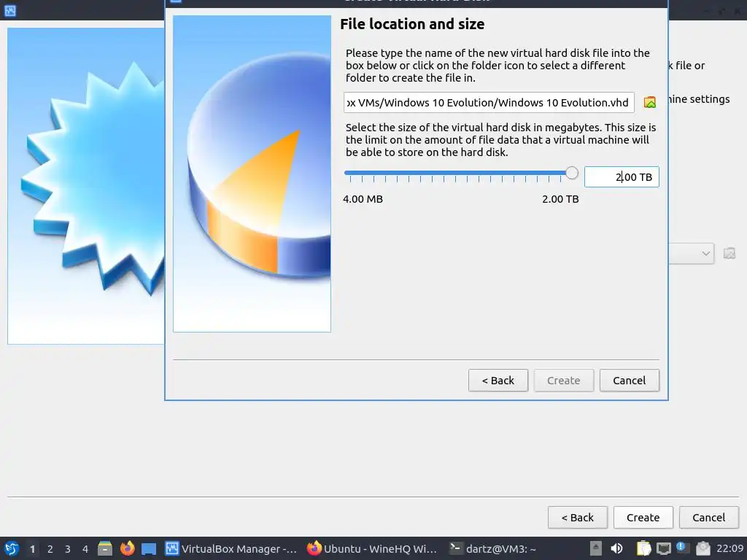The image size is (747, 560).
Task: Open the update notification tray icon
Action: click(x=683, y=548)
